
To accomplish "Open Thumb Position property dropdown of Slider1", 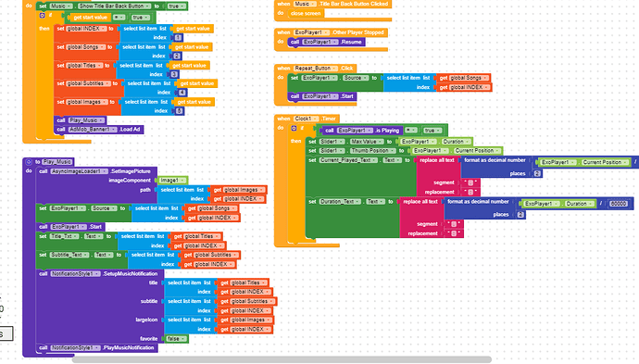I will [x=372, y=150].
